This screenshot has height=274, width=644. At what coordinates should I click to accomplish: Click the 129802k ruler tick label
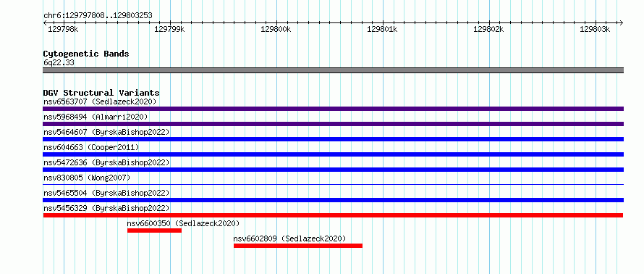pos(488,29)
